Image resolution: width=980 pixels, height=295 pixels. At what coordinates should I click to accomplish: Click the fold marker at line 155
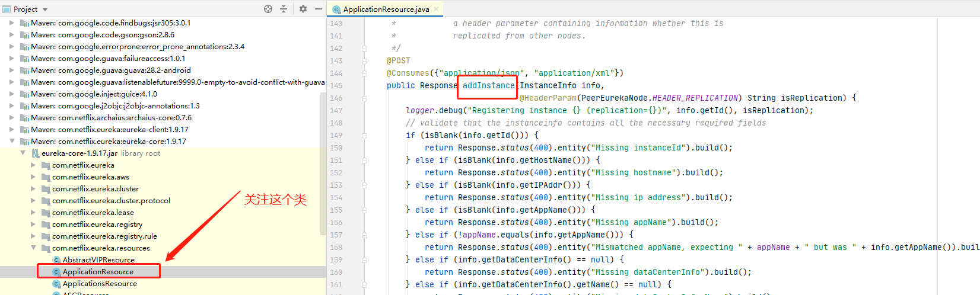364,210
